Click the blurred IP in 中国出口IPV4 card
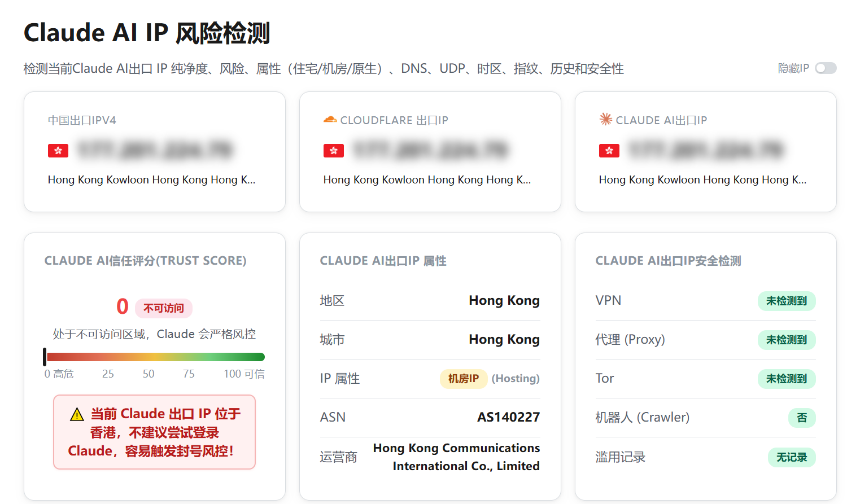The width and height of the screenshot is (847, 504). point(155,150)
